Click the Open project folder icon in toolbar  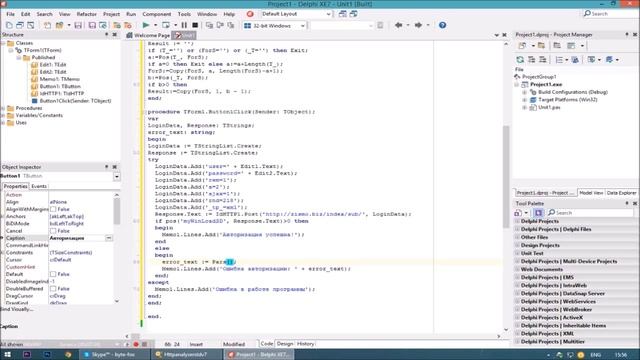pyautogui.click(x=60, y=25)
